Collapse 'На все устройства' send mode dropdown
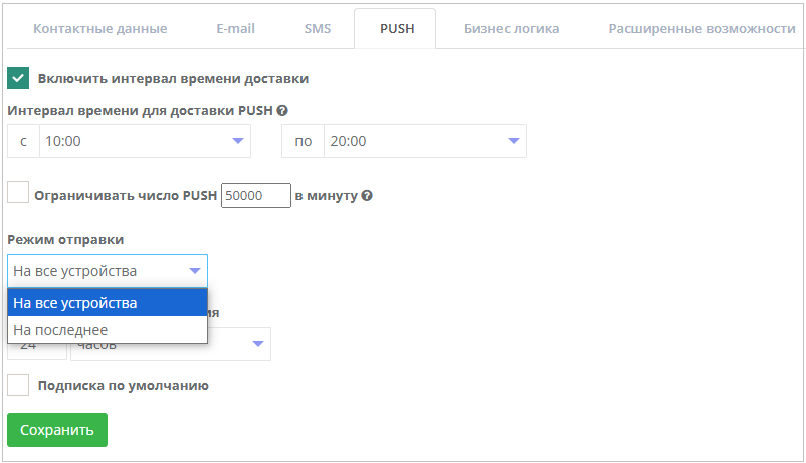Viewport: 806px width, 463px height. pyautogui.click(x=107, y=271)
